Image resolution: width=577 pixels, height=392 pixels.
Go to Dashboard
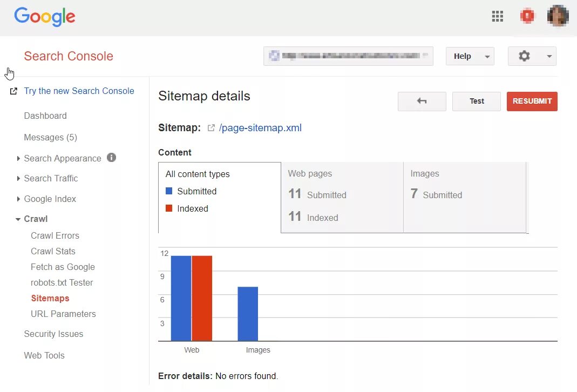[45, 116]
